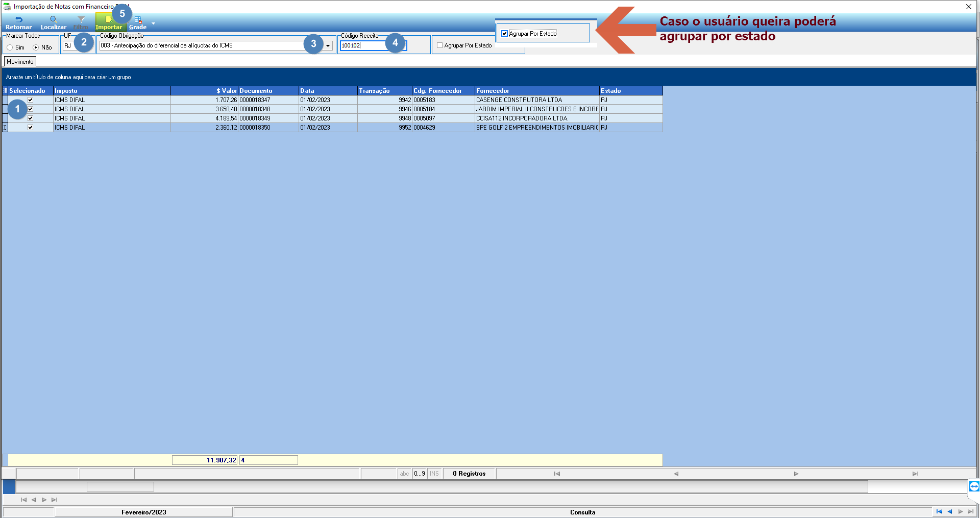Click the Retornar toolbar icon
Screen dimensions: 980x518
pos(18,22)
